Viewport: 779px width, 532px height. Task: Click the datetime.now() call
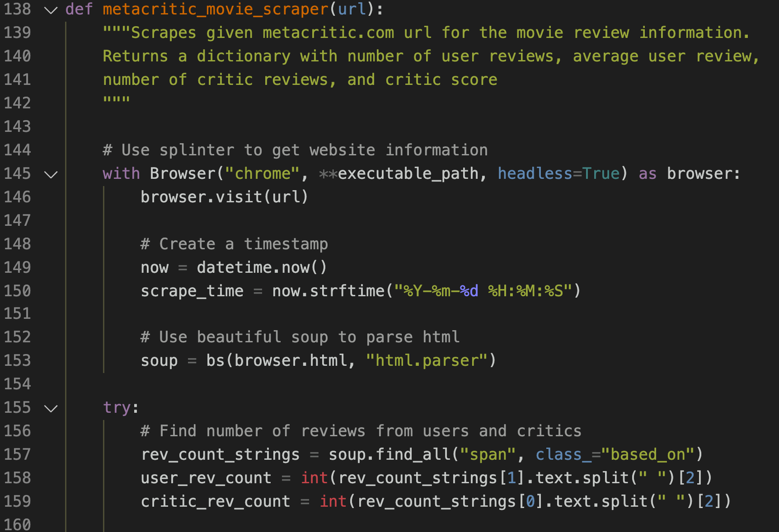click(x=262, y=268)
